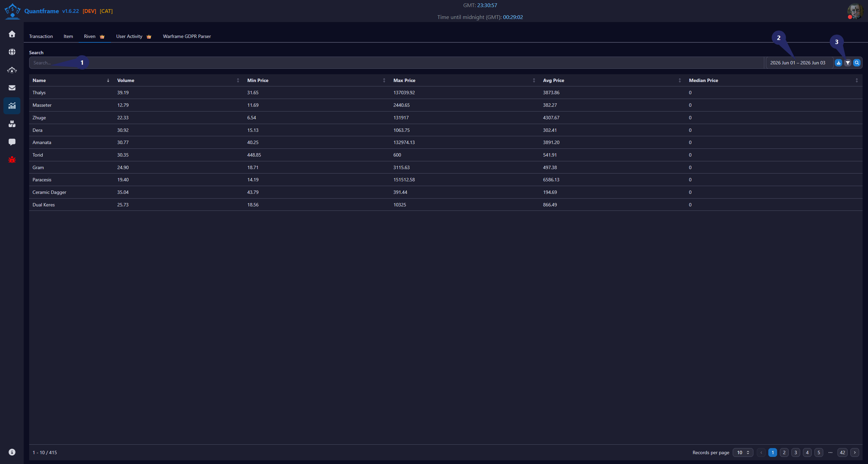The width and height of the screenshot is (868, 464).
Task: Sort using the Median Price column arrows
Action: point(856,80)
